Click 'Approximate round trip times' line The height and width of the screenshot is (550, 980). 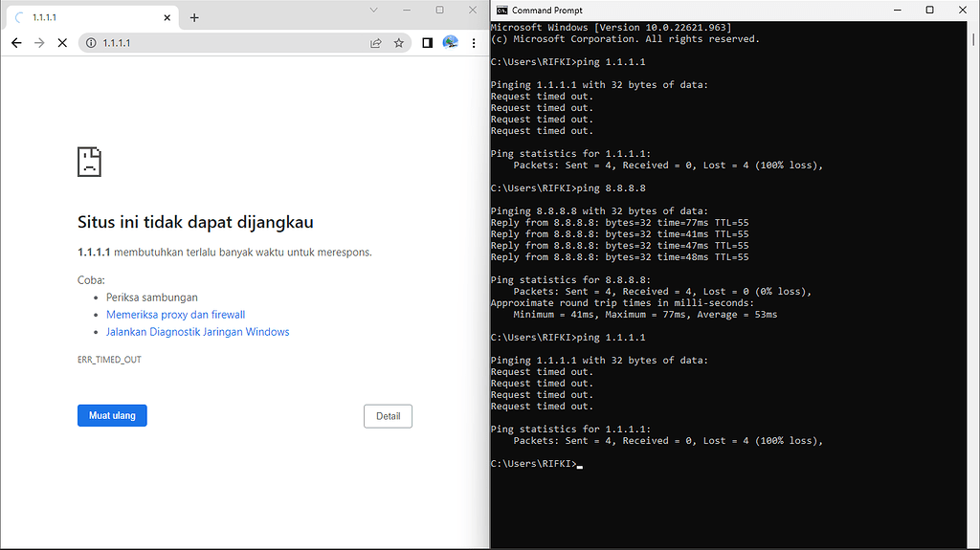[x=622, y=303]
